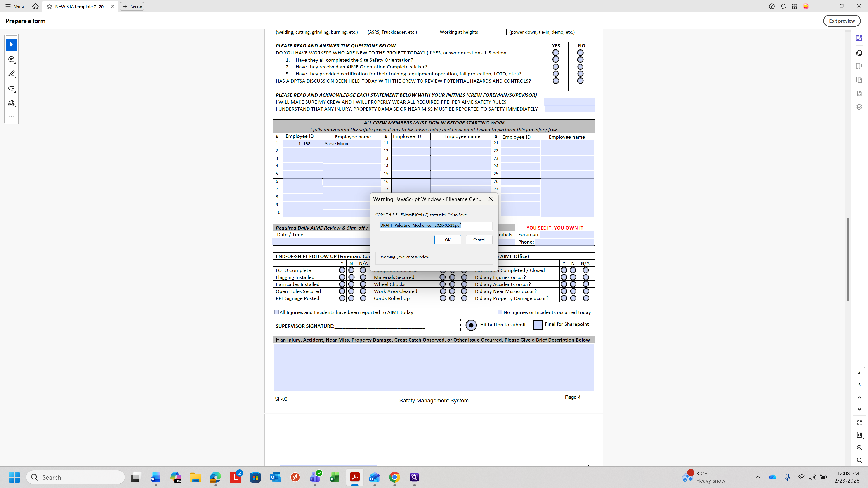
Task: Select the freehand draw loop tool
Action: pyautogui.click(x=12, y=88)
